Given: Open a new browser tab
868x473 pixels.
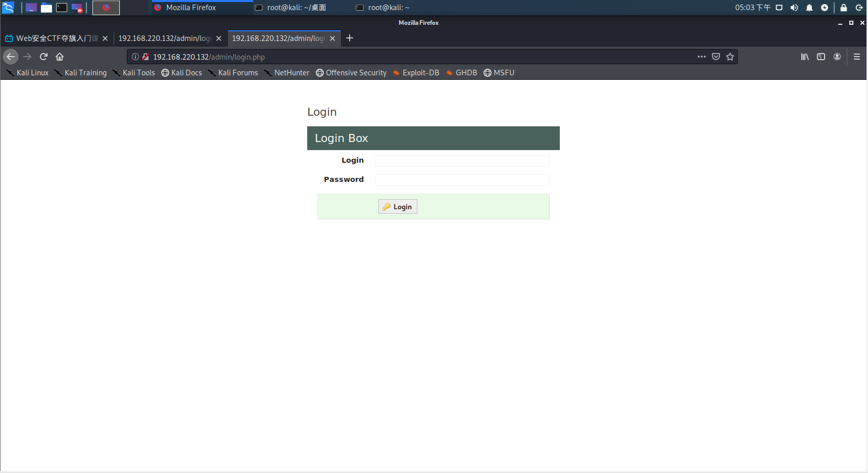Looking at the screenshot, I should tap(350, 38).
